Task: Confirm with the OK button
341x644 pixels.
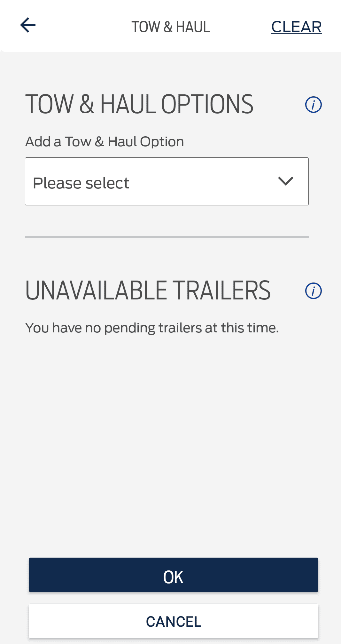Action: 174,575
